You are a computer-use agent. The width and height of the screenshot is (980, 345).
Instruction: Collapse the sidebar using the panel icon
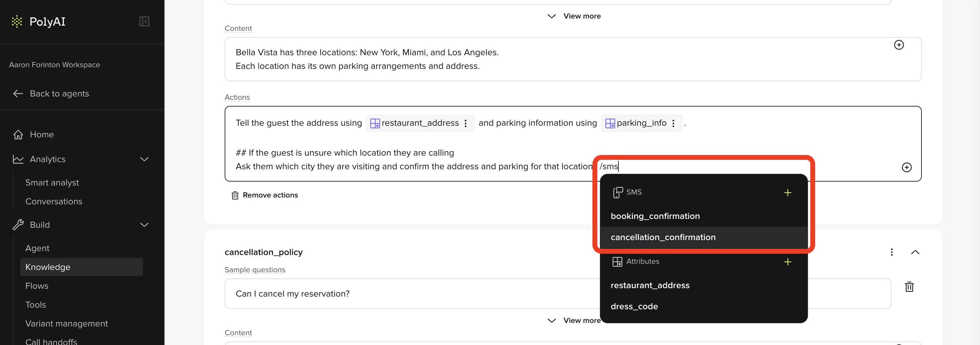pos(145,22)
